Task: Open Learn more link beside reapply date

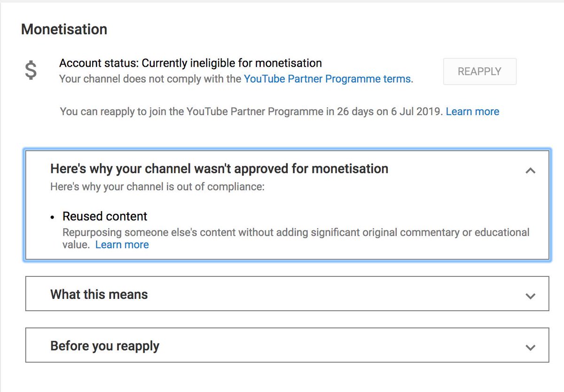Action: tap(472, 112)
